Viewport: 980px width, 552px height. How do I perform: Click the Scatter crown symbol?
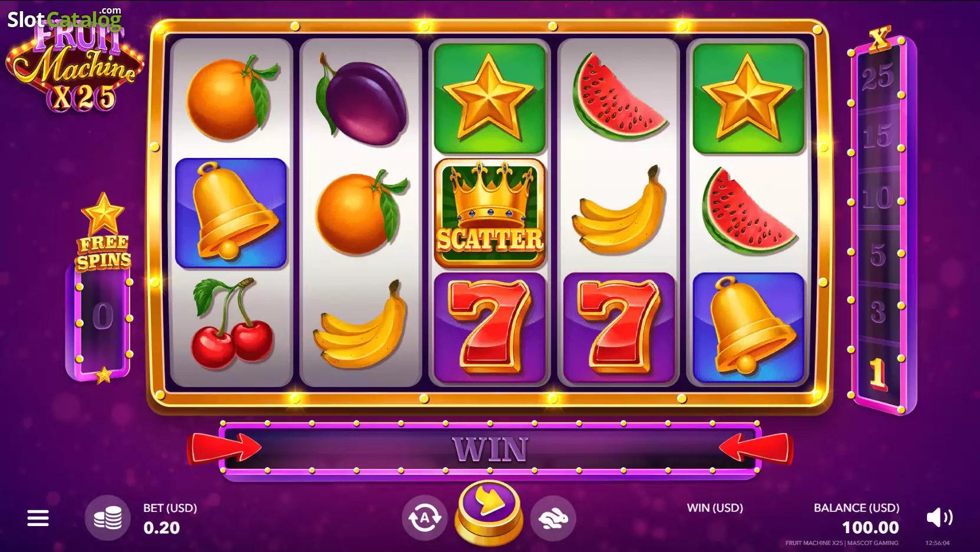[x=489, y=213]
